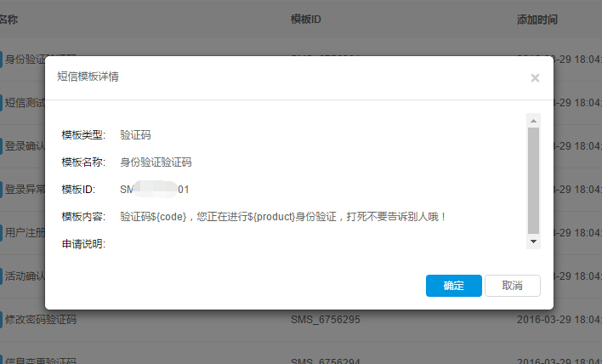Click the 添加时间 column header
Screen dimensions: 602x364
[x=539, y=19]
